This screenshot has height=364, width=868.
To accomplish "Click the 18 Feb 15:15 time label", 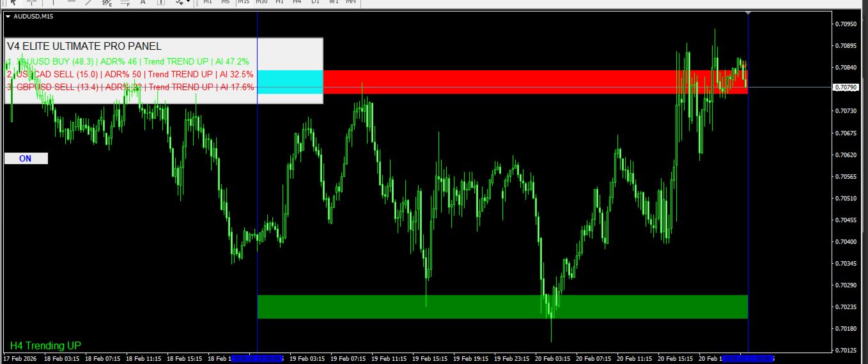I will pyautogui.click(x=184, y=358).
